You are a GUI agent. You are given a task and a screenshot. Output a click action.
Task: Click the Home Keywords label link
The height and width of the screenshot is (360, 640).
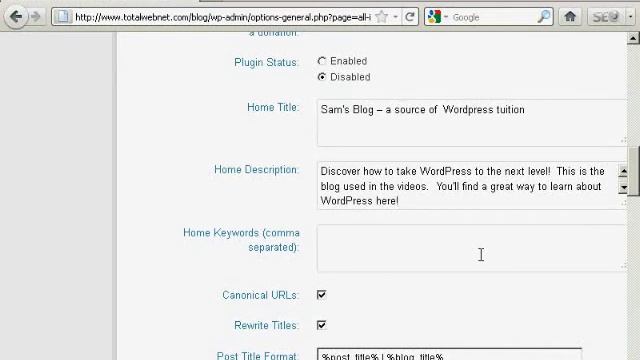(242, 240)
